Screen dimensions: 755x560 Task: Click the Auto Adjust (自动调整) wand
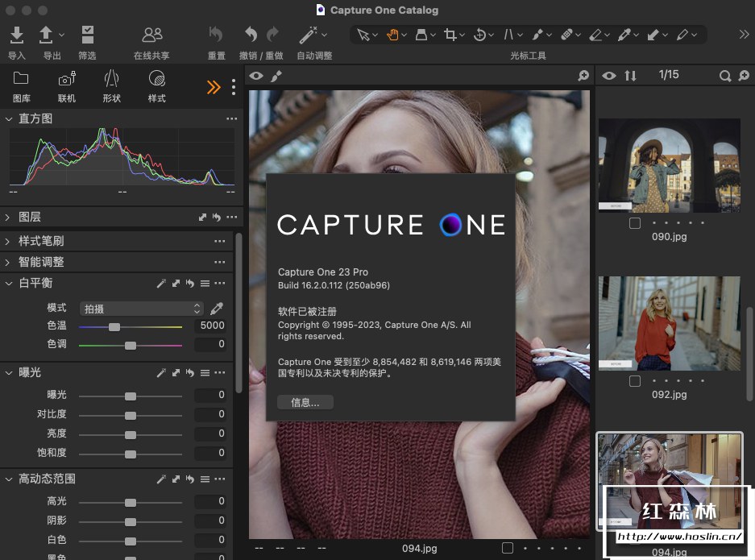(308, 35)
